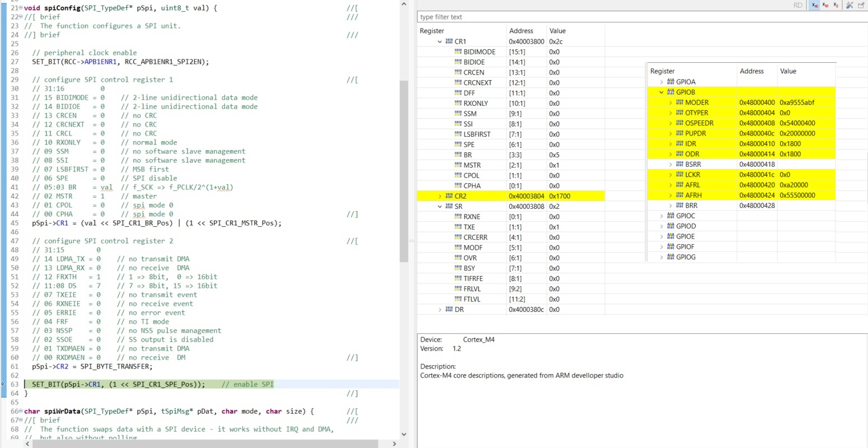Select the FTLVL status field row
This screenshot has width=868, height=448.
point(510,299)
